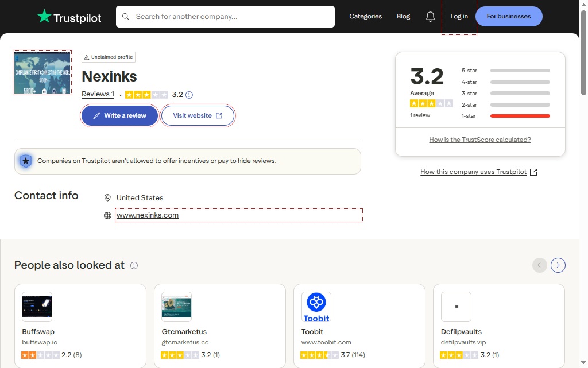588x368 pixels.
Task: Click the Defilpvaults logo placeholder
Action: pyautogui.click(x=456, y=307)
